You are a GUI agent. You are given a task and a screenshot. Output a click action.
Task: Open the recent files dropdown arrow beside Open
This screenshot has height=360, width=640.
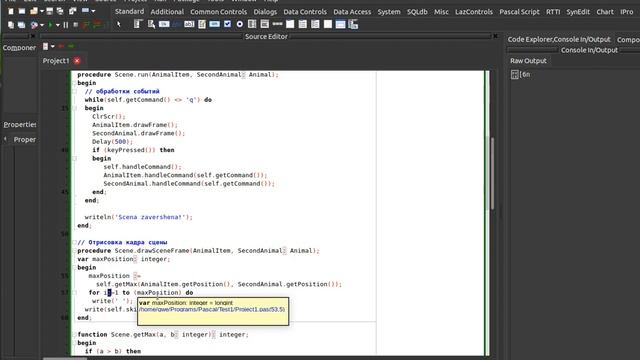coord(42,11)
